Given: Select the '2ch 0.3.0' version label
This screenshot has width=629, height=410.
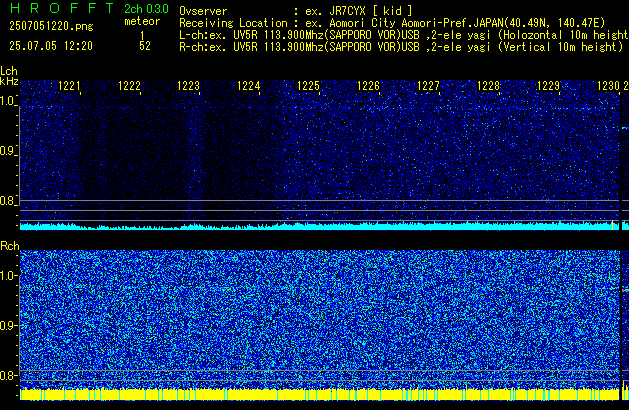Looking at the screenshot, I should tap(146, 9).
